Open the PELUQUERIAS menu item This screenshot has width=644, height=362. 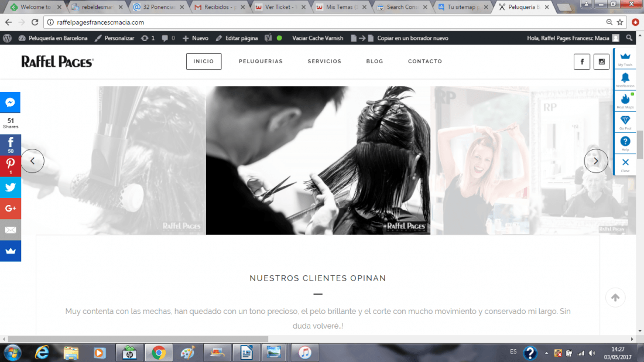pos(261,62)
